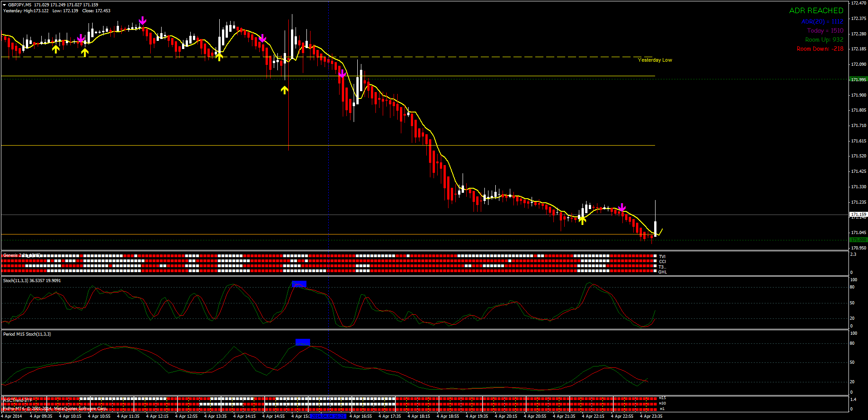Click the magenta sell arrow near 22:55

(x=622, y=208)
